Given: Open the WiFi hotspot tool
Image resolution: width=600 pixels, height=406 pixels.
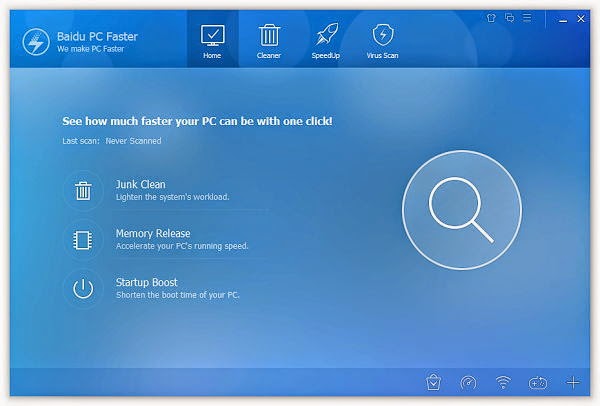Looking at the screenshot, I should tap(503, 382).
